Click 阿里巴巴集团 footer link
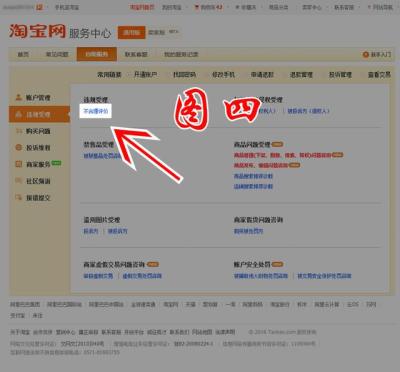 (25, 304)
